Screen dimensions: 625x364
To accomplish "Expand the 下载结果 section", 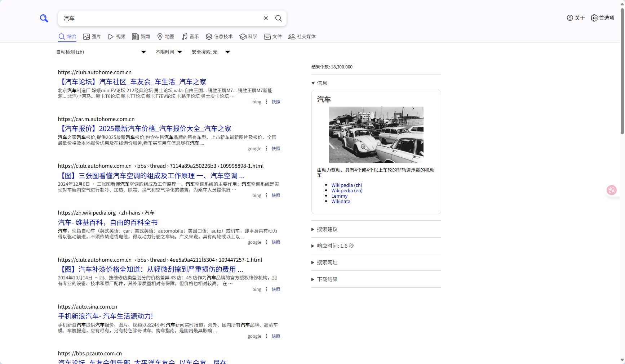I will [x=327, y=279].
